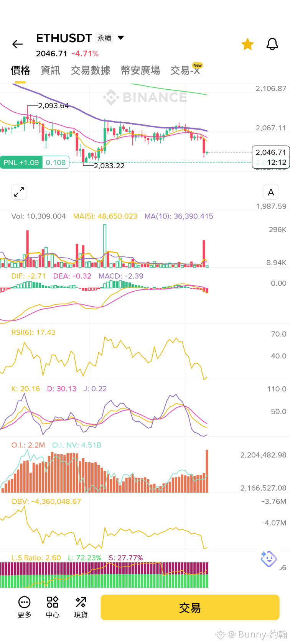
Task: Tap the 2,106.87 price axis label
Action: click(x=271, y=89)
